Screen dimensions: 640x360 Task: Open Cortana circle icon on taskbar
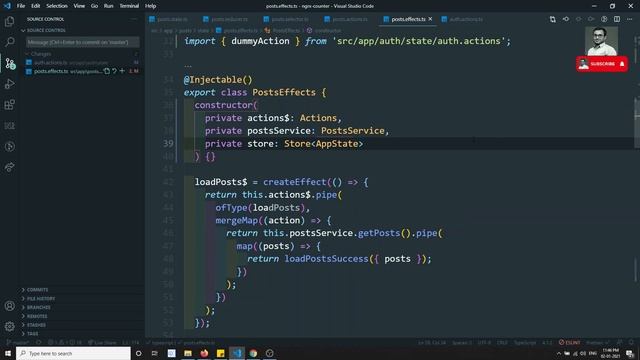(x=138, y=353)
